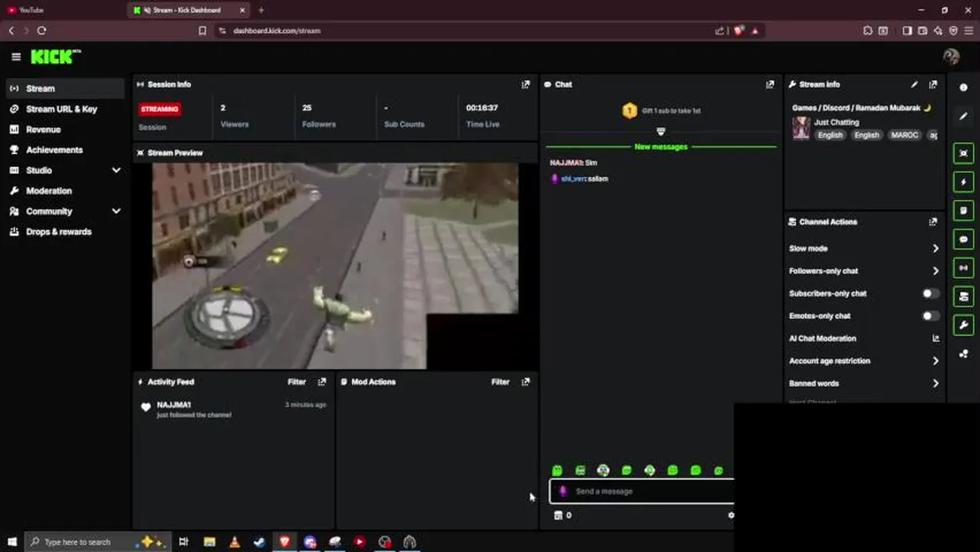Click NAJJMA1 username in chat
980x552 pixels.
(566, 163)
